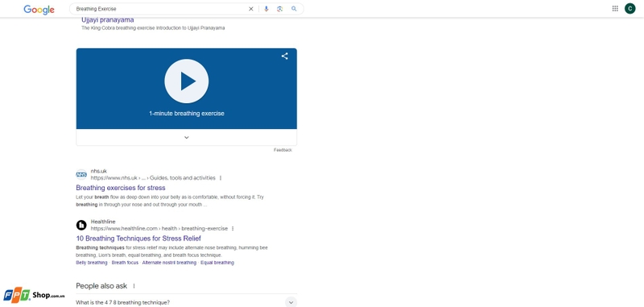
Task: Go to Breath focus sitelink
Action: (x=125, y=263)
